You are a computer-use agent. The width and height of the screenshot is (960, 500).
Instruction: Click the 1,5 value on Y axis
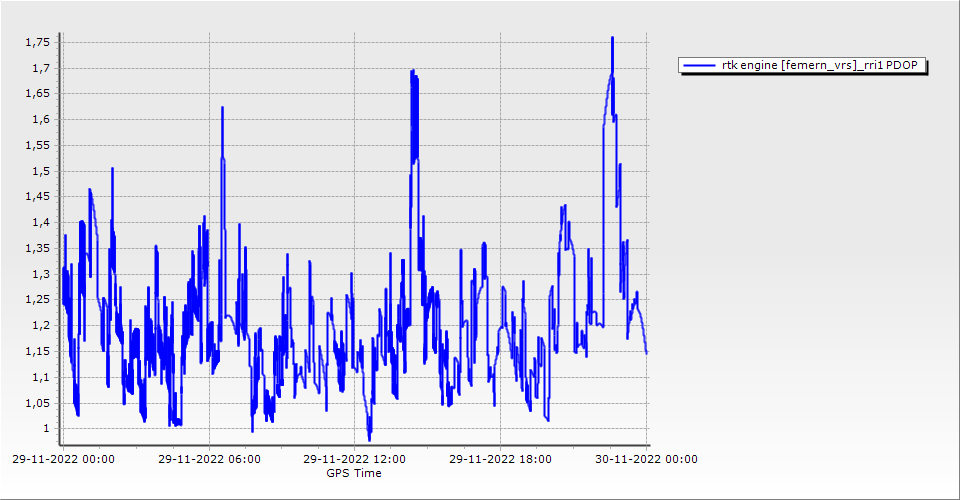[x=40, y=171]
